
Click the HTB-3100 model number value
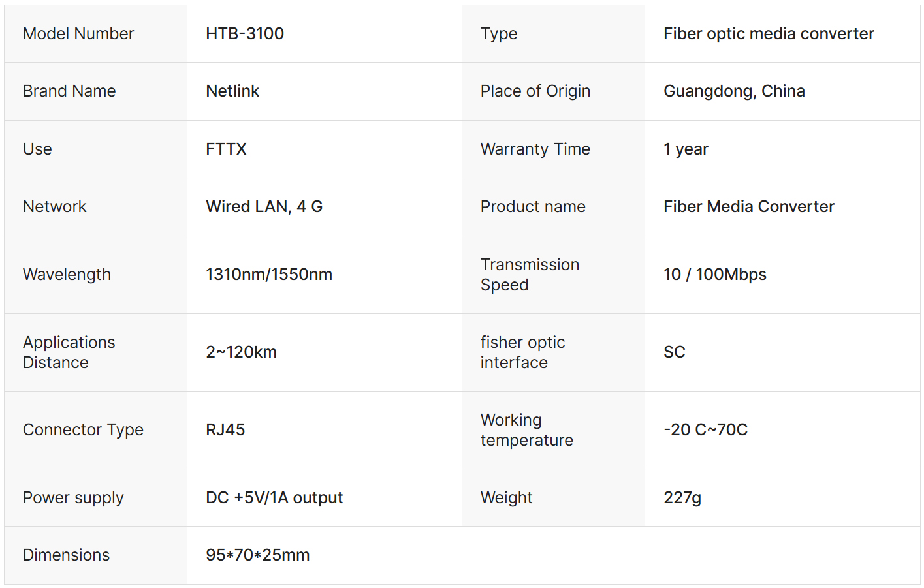pos(245,34)
